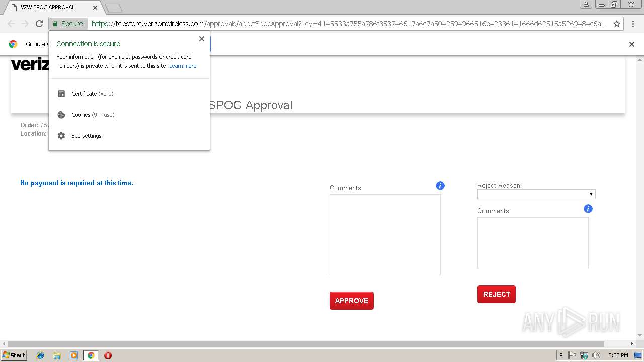This screenshot has width=644, height=362.
Task: Launch Internet Explorer from taskbar
Action: 40,355
